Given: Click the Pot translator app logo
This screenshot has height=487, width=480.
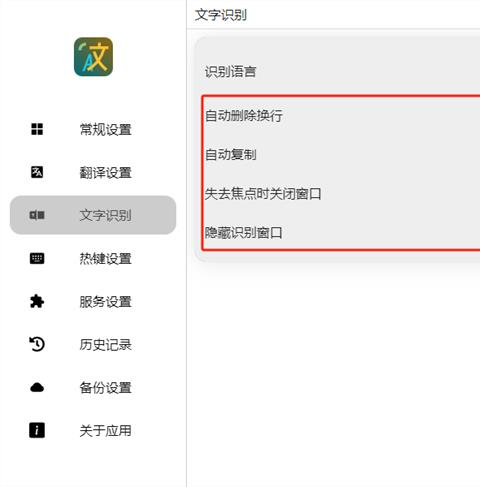Looking at the screenshot, I should pos(93,57).
